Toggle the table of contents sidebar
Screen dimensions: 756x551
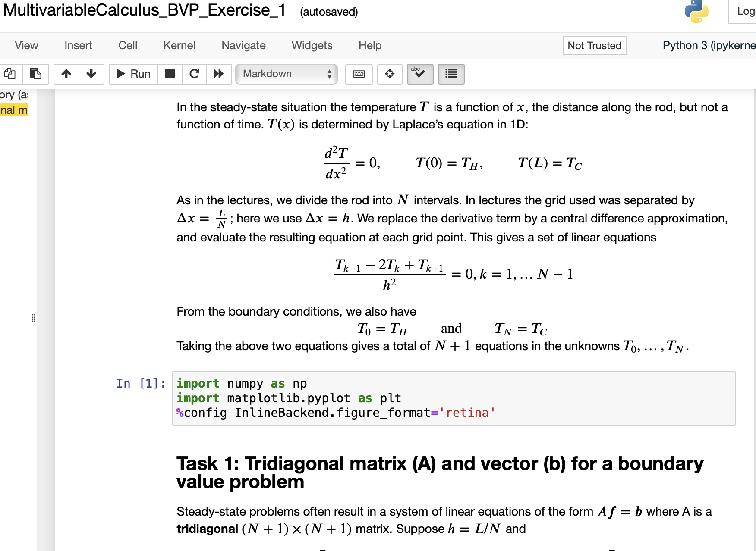coord(450,74)
